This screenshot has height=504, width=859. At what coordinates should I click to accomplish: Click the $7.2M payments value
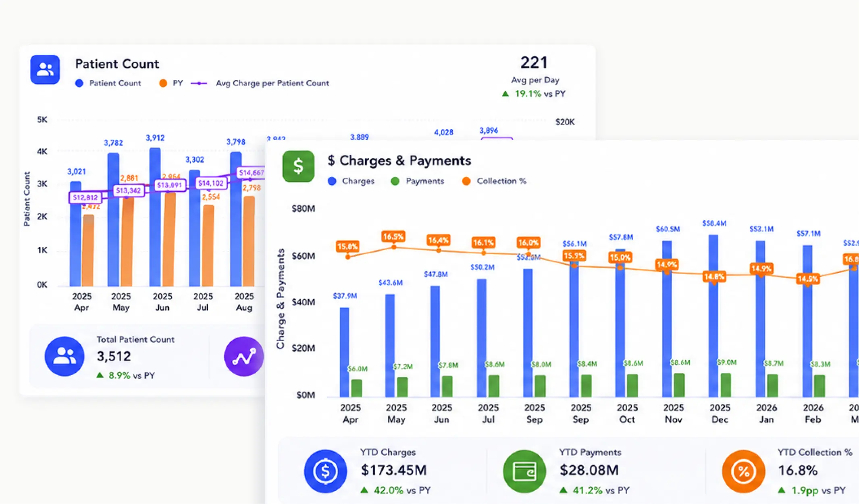403,367
